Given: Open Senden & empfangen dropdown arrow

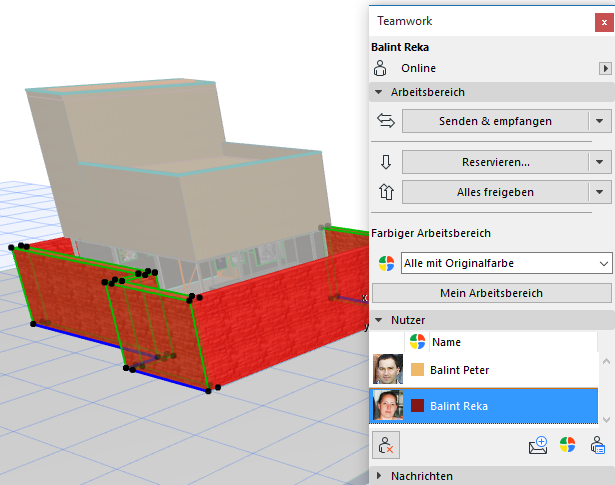Looking at the screenshot, I should coord(600,121).
